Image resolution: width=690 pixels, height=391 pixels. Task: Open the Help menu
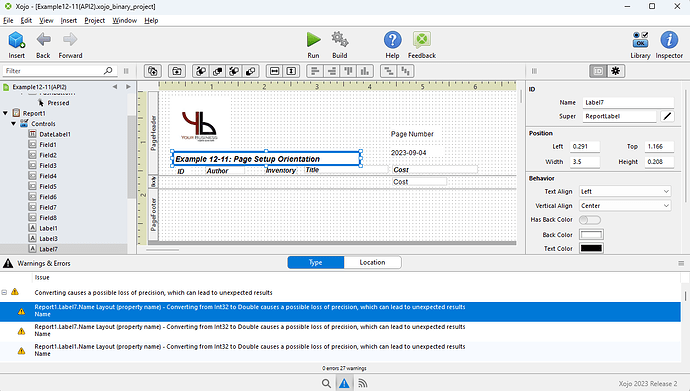(x=151, y=20)
